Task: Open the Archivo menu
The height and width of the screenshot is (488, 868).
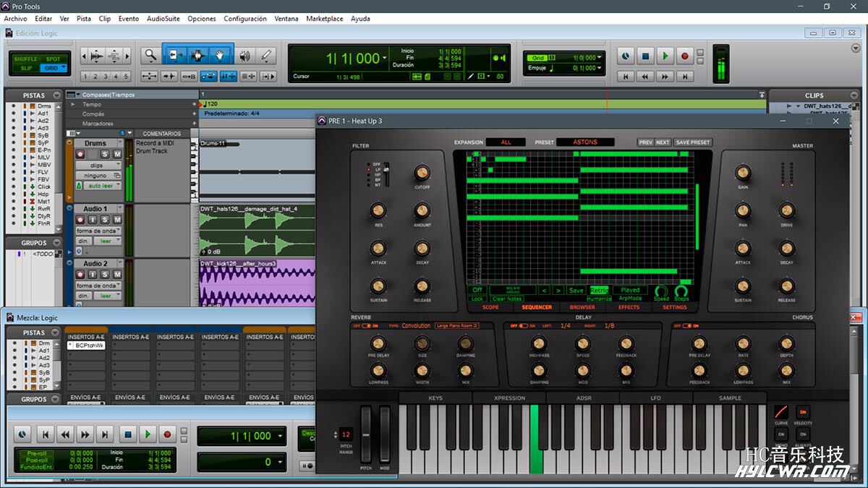Action: [15, 19]
